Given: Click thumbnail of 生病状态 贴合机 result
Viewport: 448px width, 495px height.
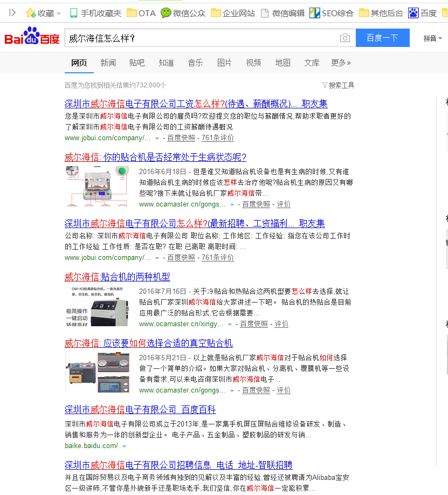Looking at the screenshot, I should coord(97,186).
